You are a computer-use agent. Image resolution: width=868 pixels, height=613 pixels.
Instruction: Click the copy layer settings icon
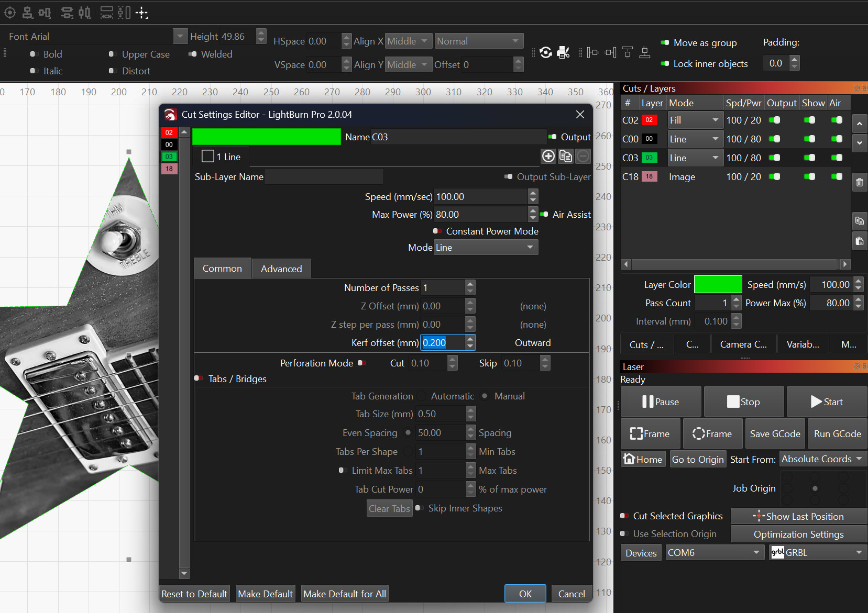tap(860, 221)
